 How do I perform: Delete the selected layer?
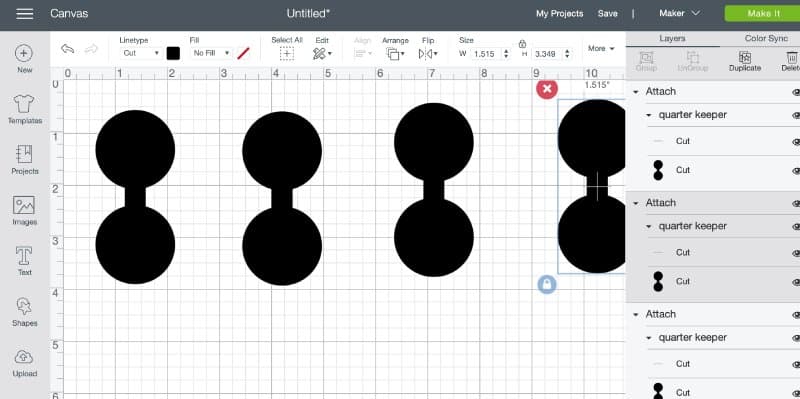coord(791,61)
